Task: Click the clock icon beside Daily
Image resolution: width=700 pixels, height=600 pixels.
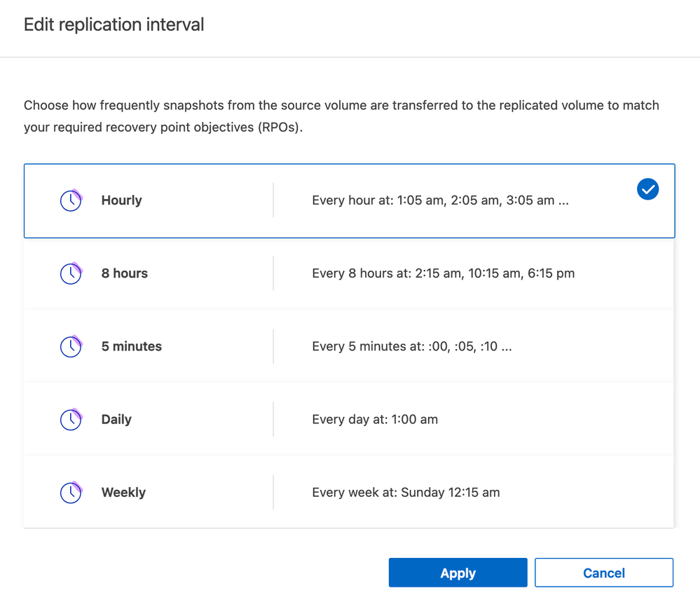Action: tap(71, 419)
